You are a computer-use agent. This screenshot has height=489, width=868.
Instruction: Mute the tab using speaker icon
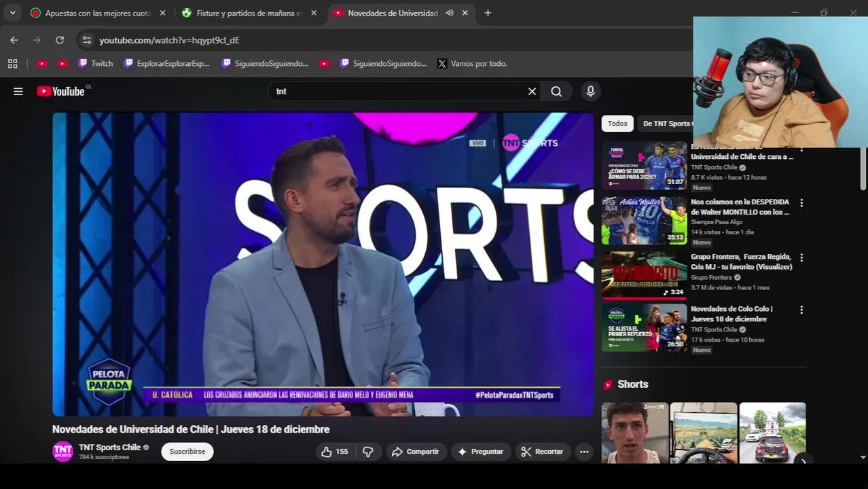[x=450, y=13]
